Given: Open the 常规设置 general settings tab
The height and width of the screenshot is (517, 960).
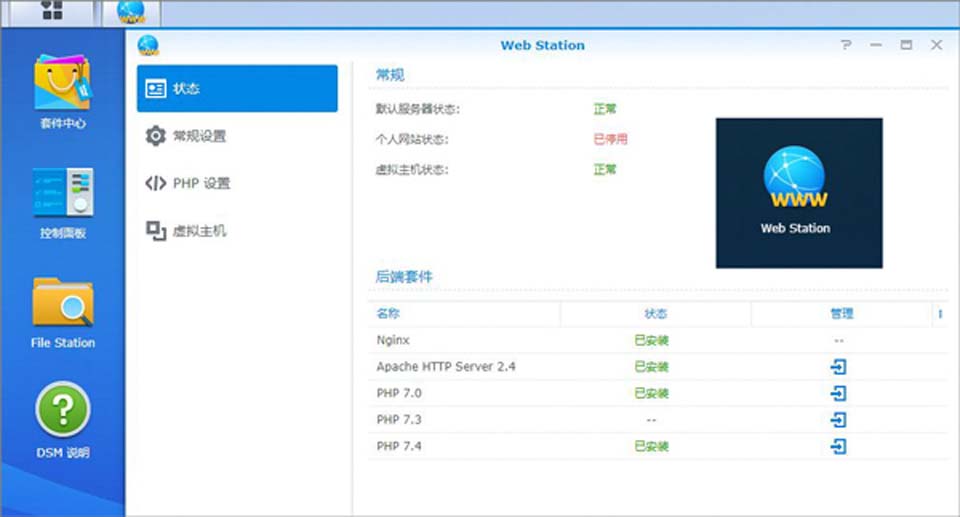Looking at the screenshot, I should [238, 136].
